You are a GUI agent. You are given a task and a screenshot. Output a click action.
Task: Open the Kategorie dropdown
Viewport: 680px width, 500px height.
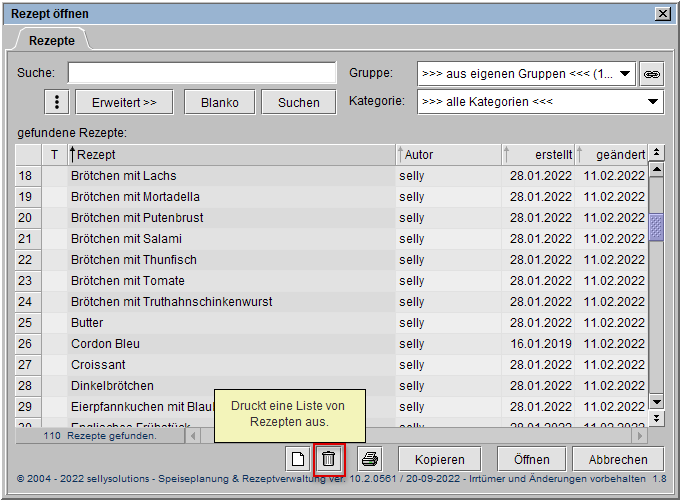[x=540, y=101]
